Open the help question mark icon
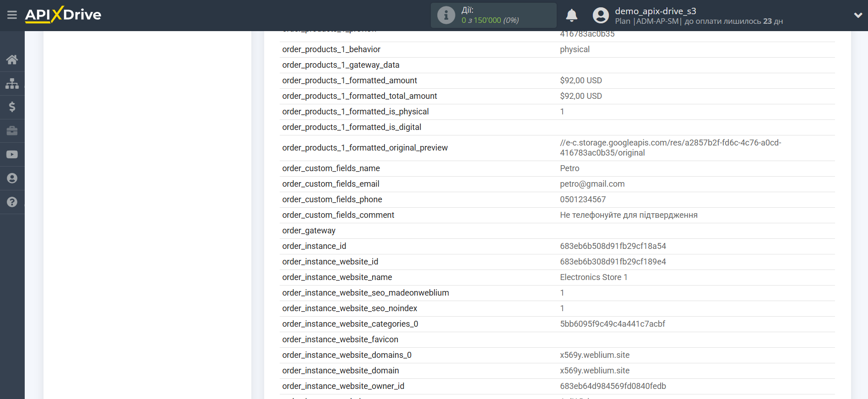 coord(12,202)
